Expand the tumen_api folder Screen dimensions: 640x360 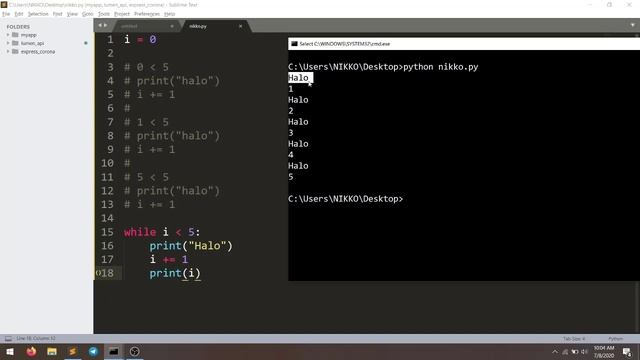(x=8, y=43)
